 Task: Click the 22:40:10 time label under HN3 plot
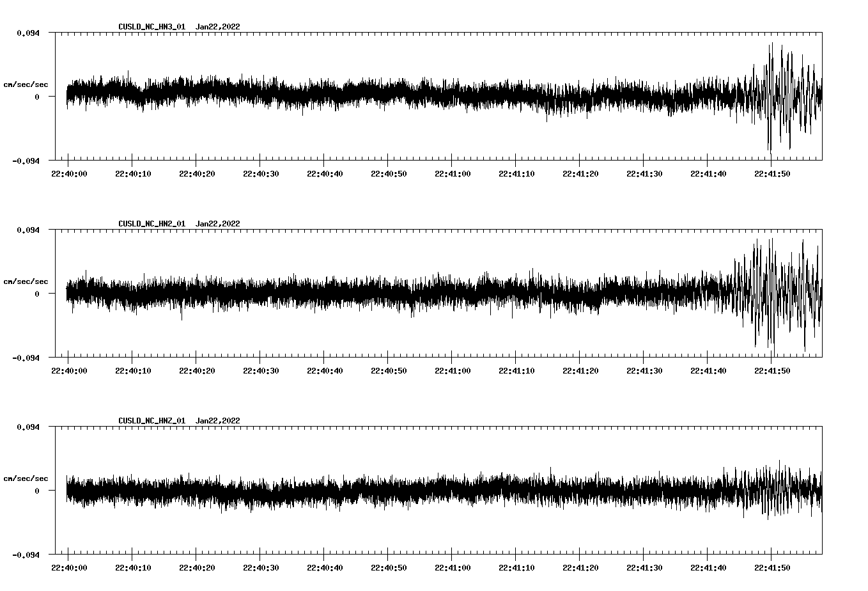point(133,174)
